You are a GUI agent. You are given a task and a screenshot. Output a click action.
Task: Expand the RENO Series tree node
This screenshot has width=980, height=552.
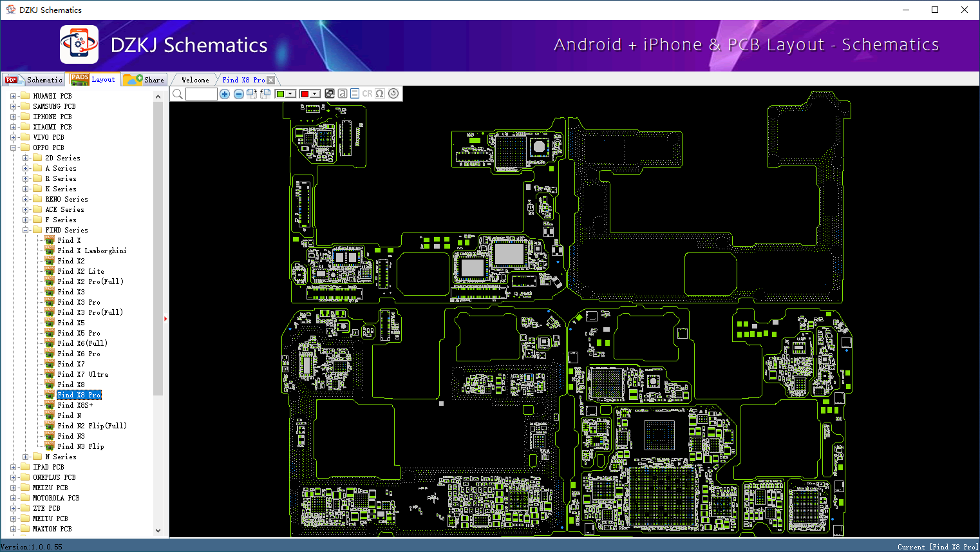point(25,199)
